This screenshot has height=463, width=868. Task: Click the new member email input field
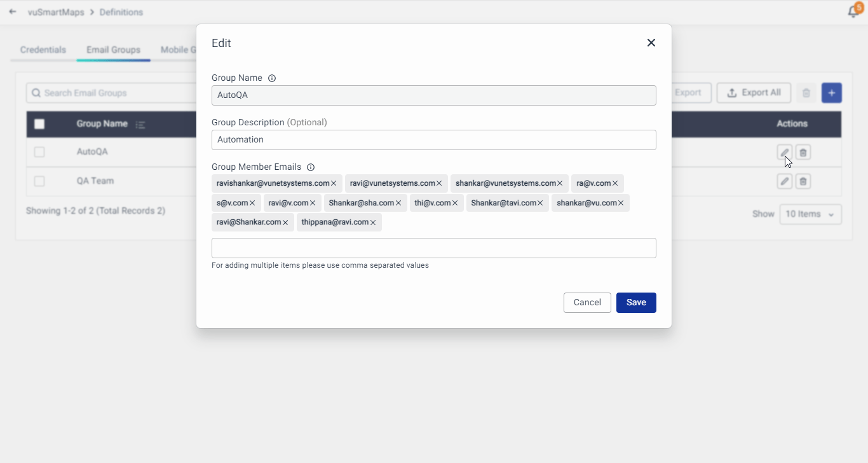click(433, 248)
